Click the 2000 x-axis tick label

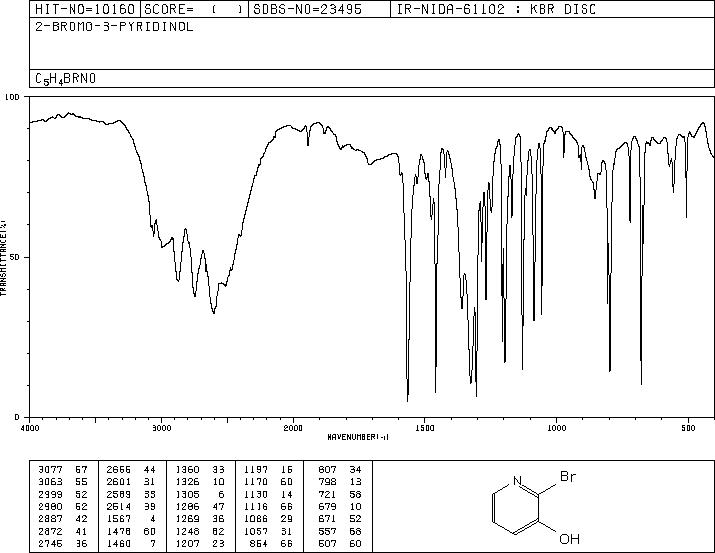(x=293, y=428)
